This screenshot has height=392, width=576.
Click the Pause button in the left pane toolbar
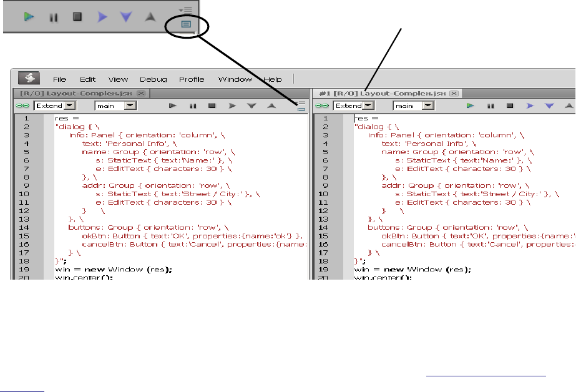pyautogui.click(x=193, y=106)
